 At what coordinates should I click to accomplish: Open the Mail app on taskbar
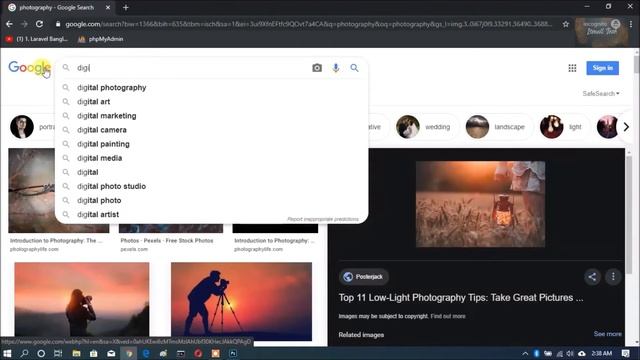111,353
